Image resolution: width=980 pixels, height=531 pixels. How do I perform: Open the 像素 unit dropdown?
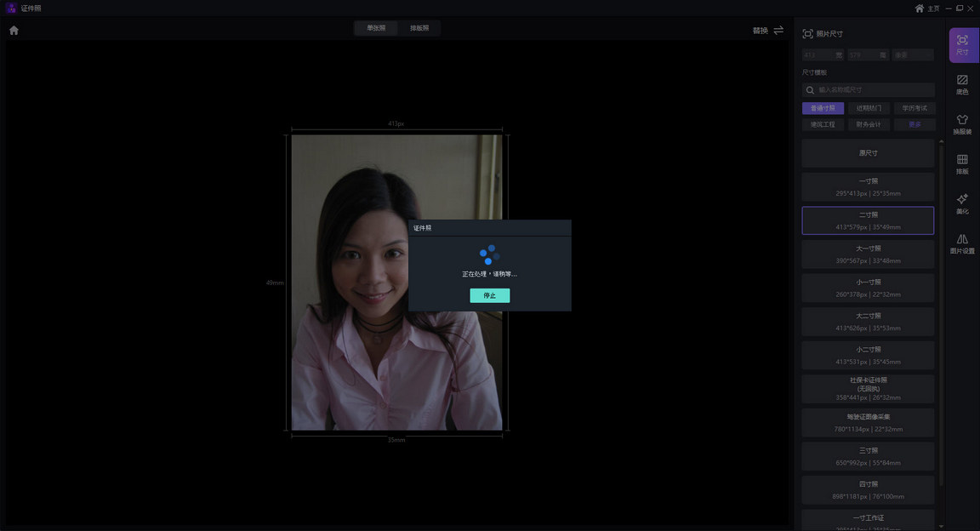(x=912, y=55)
